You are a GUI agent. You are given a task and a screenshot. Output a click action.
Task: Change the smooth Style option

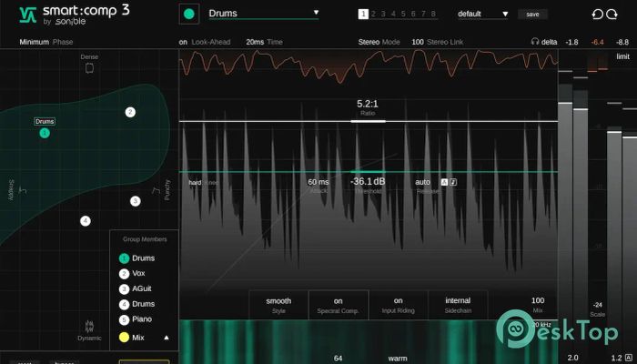click(278, 305)
